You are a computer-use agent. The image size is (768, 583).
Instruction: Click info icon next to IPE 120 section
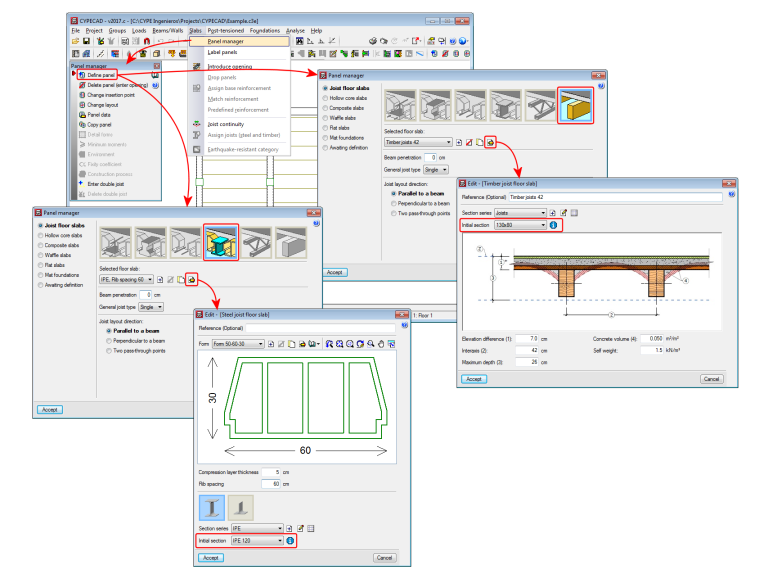pyautogui.click(x=290, y=540)
